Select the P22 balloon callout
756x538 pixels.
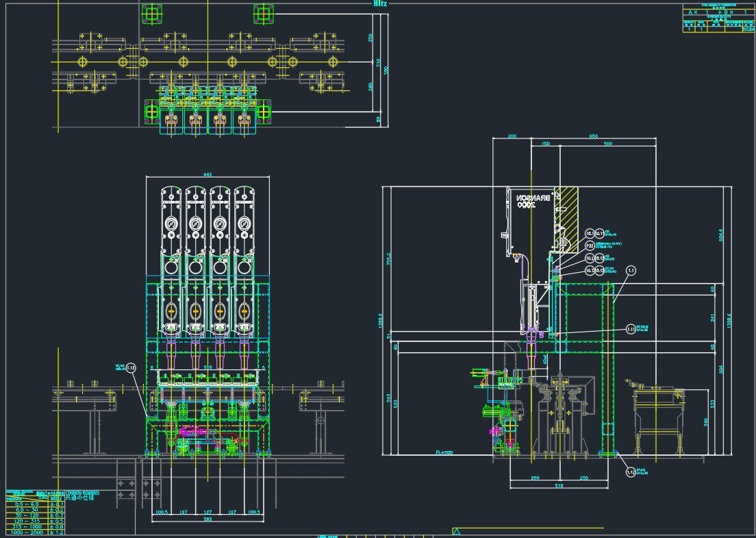pos(590,245)
